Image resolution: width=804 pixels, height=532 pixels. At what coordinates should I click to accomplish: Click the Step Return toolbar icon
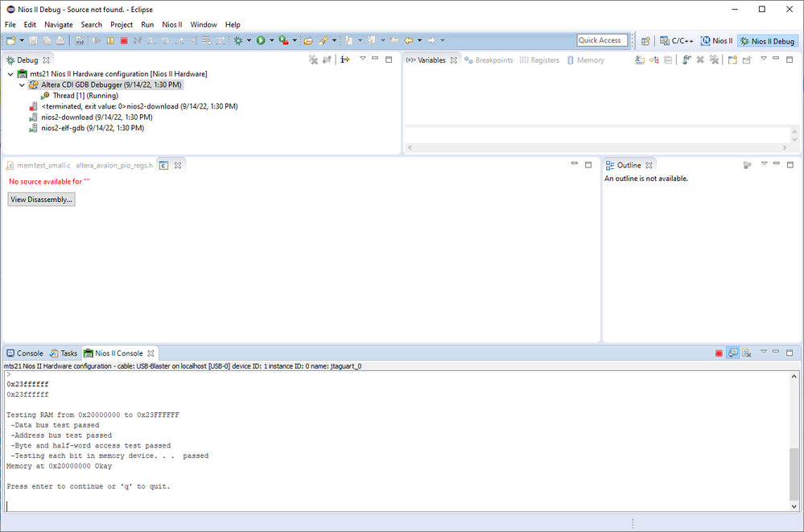point(179,40)
